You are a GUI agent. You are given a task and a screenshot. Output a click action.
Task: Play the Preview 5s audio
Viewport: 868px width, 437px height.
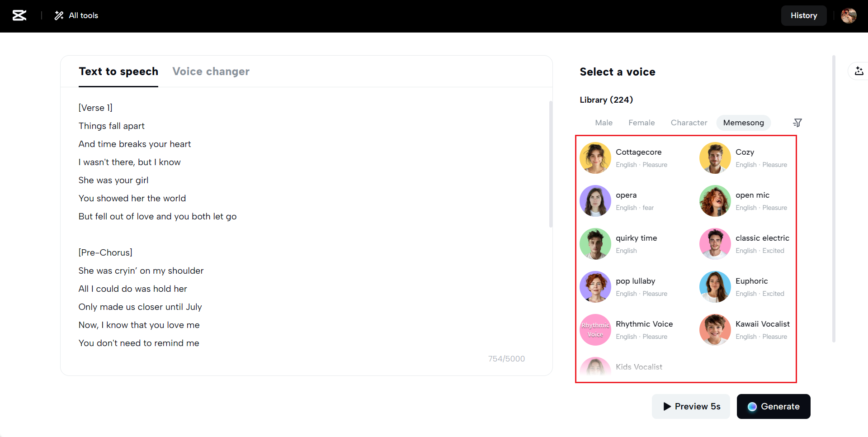691,406
